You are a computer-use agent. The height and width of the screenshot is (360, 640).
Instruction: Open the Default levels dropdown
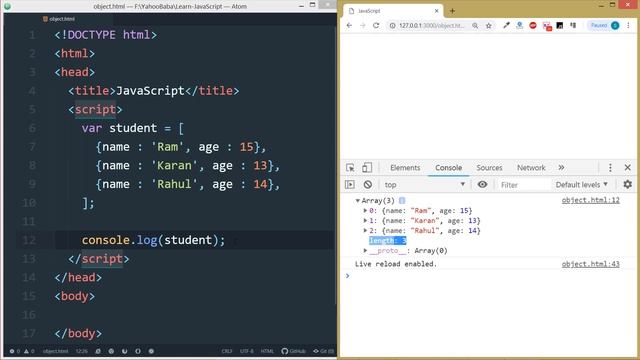[582, 184]
